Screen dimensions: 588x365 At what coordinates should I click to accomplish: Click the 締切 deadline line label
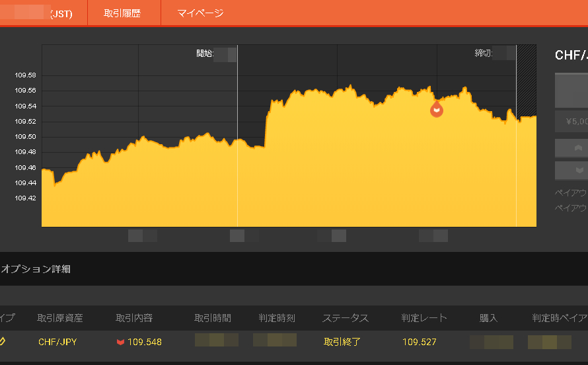coord(484,54)
